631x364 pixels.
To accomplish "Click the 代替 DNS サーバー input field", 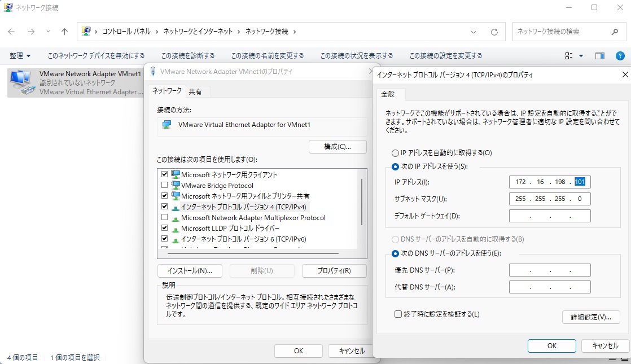I will (550, 287).
